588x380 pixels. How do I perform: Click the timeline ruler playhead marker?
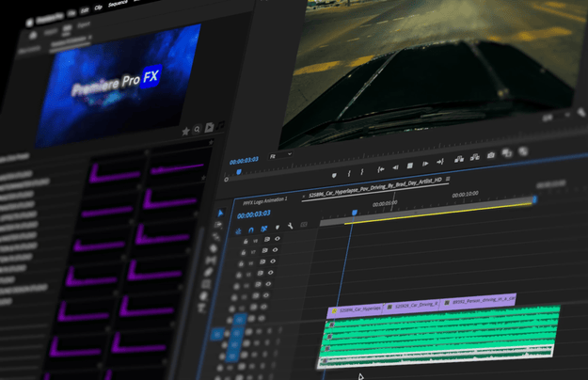(355, 213)
